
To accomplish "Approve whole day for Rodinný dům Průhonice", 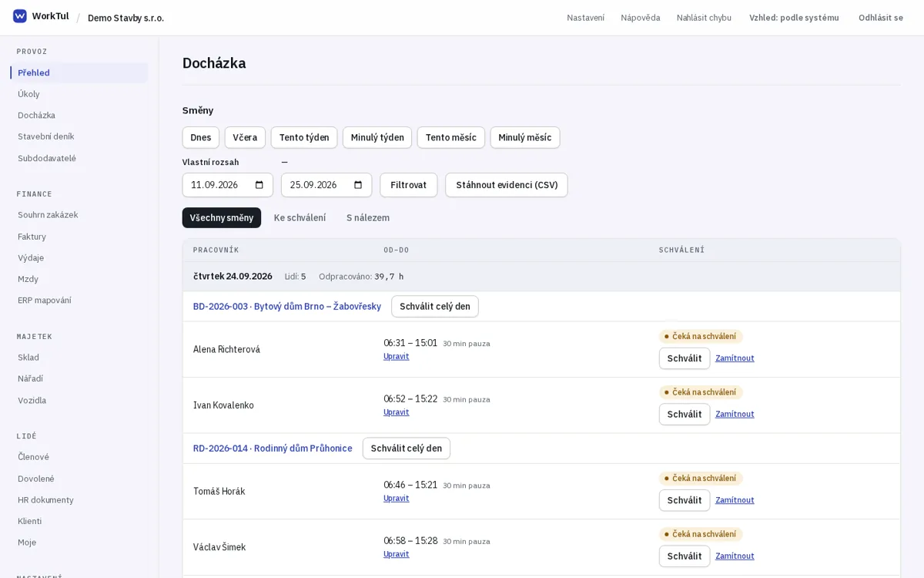I will (407, 449).
